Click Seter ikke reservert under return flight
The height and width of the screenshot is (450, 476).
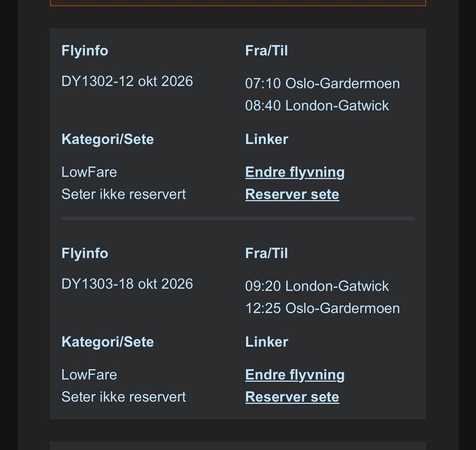[x=123, y=397]
